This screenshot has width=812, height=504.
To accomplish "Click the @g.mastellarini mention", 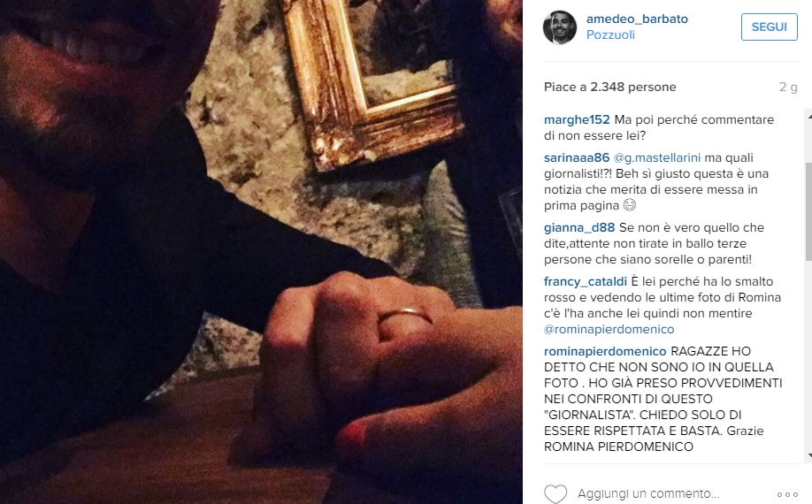I will tap(656, 157).
